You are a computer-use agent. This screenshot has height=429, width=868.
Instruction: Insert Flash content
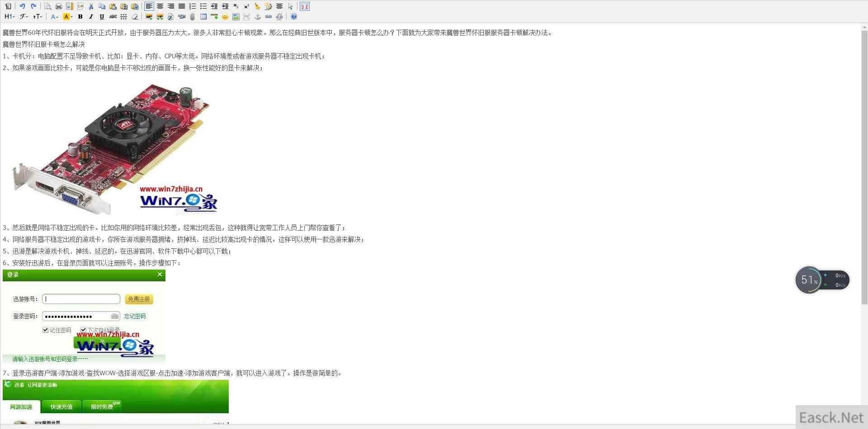click(170, 17)
